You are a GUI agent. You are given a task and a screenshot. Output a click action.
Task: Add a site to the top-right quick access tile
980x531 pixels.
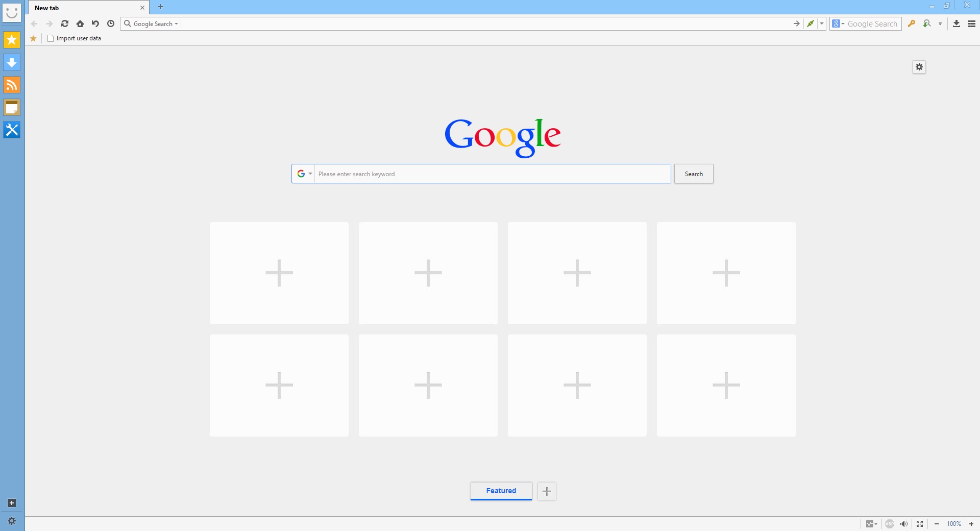point(726,273)
